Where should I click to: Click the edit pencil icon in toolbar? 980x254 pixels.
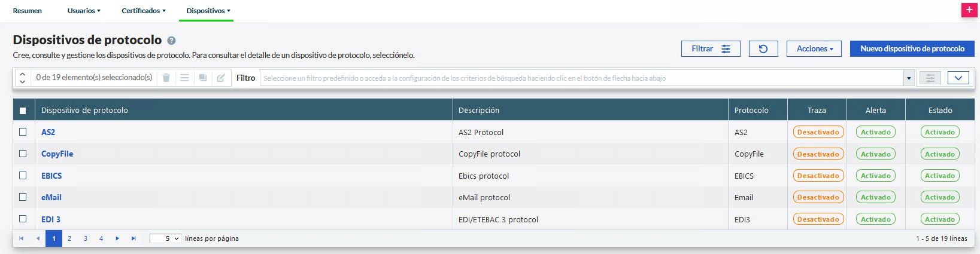221,78
